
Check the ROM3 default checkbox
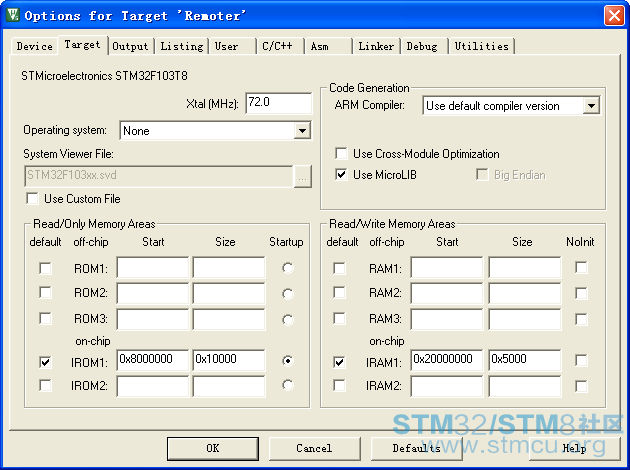pyautogui.click(x=45, y=319)
